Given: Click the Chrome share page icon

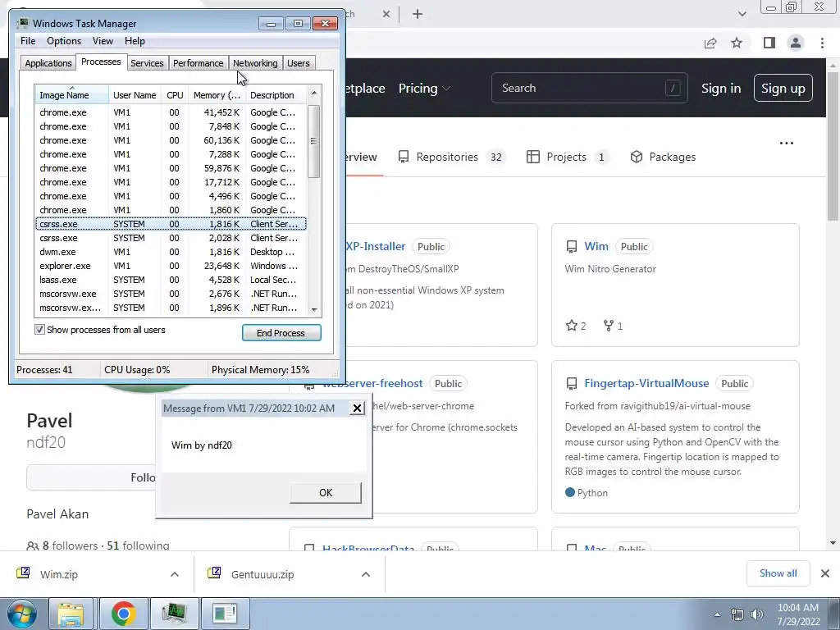Looking at the screenshot, I should point(710,43).
